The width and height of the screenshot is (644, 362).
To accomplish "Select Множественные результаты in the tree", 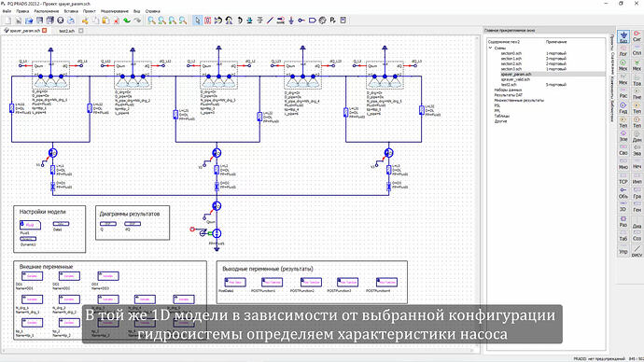I will (519, 100).
